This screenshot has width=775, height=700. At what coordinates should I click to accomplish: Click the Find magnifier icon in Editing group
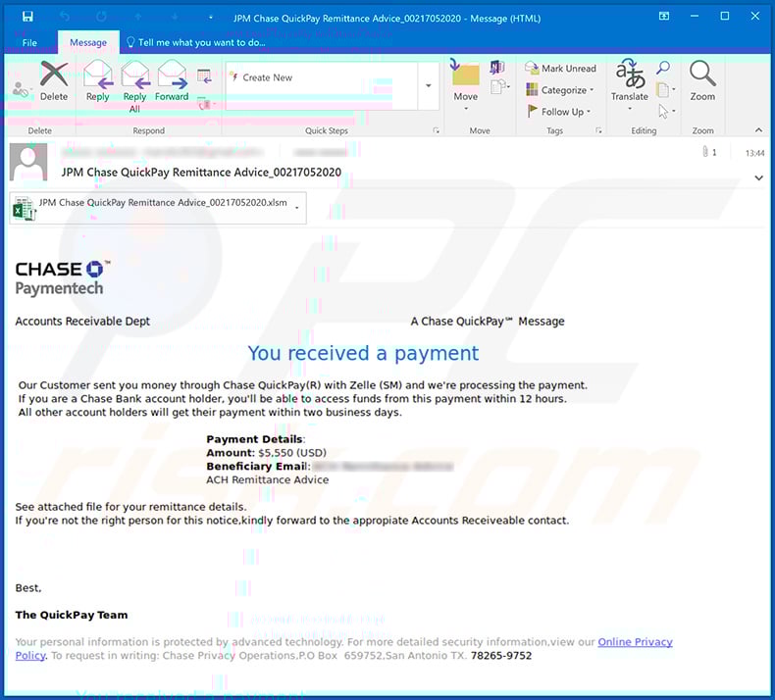click(663, 68)
